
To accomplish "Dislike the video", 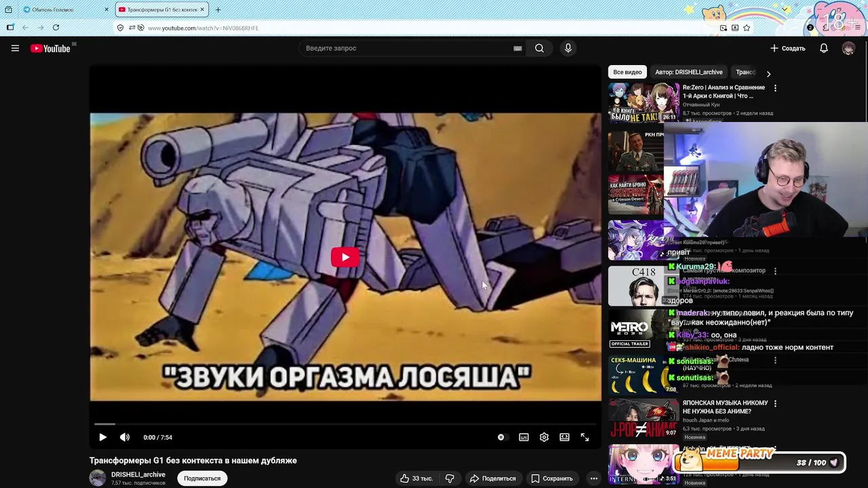I will [450, 479].
